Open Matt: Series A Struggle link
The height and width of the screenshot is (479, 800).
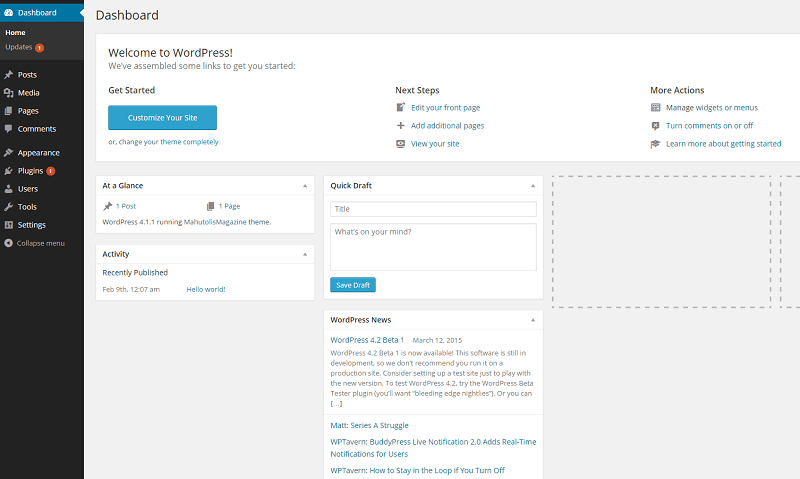point(369,425)
